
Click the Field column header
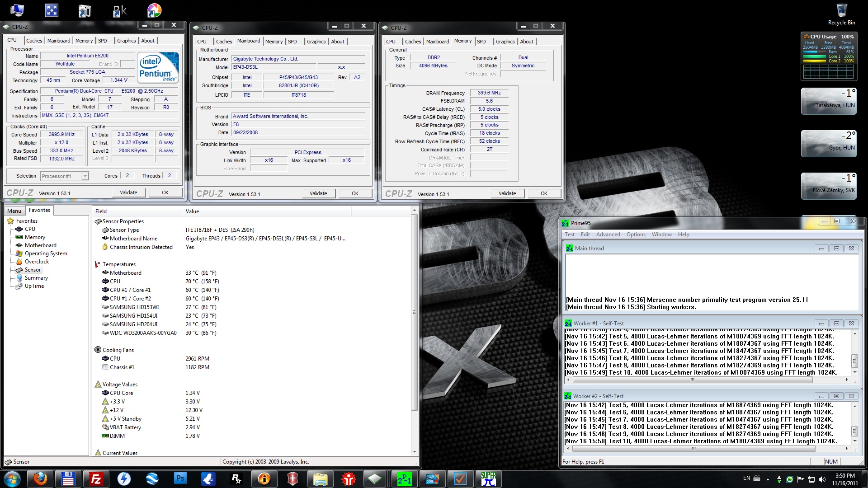pos(101,211)
